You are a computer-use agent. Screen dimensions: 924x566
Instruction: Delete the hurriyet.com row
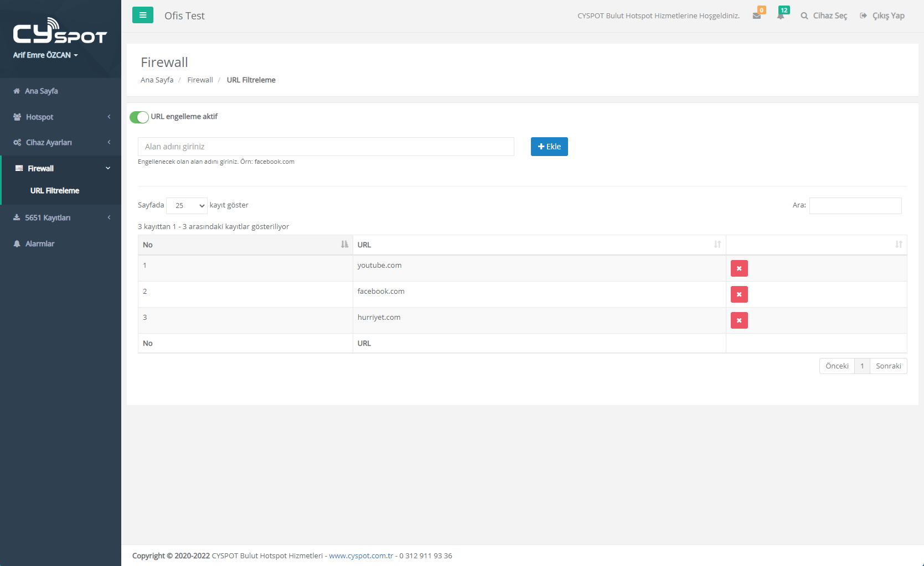[739, 320]
